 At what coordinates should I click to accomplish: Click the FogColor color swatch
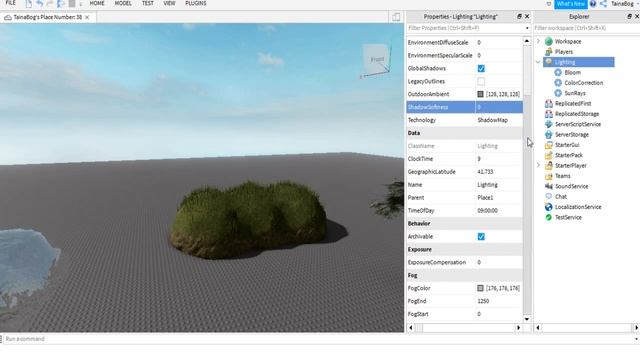[x=480, y=288]
